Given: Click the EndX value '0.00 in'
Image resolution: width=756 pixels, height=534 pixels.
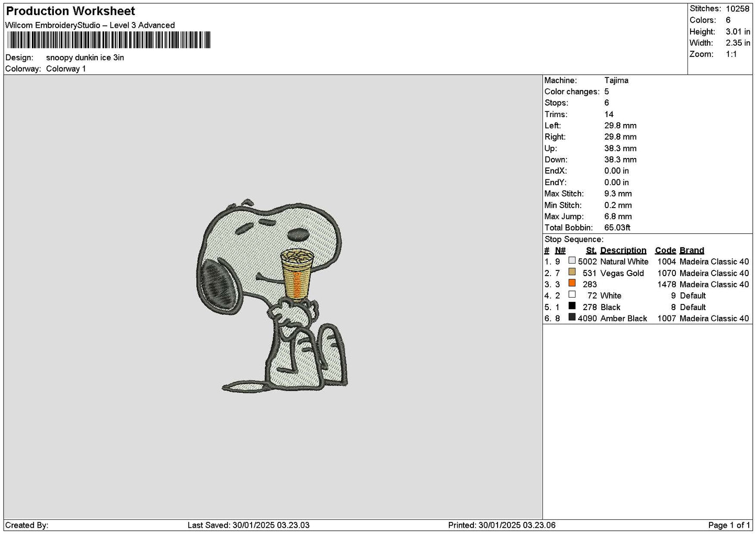Looking at the screenshot, I should 617,171.
